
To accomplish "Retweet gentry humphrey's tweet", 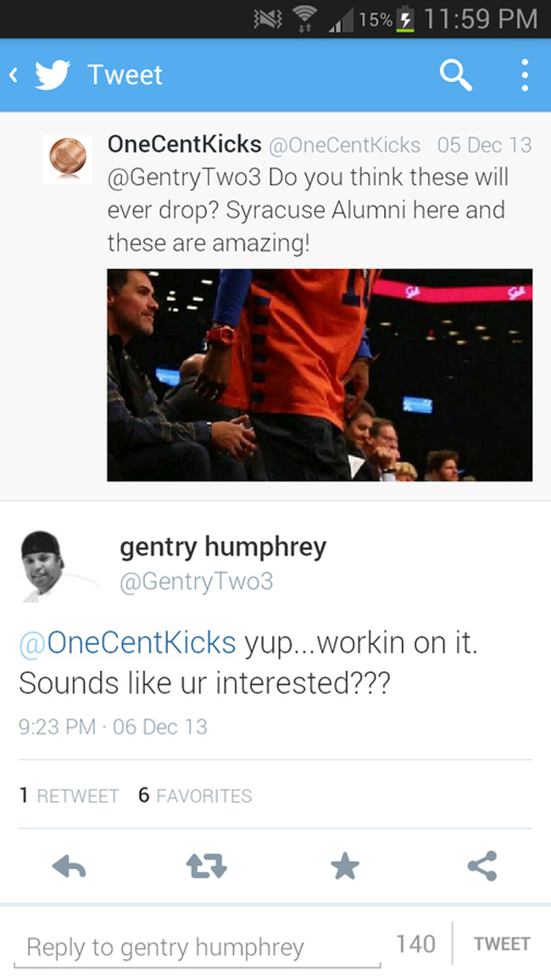I will [x=207, y=866].
